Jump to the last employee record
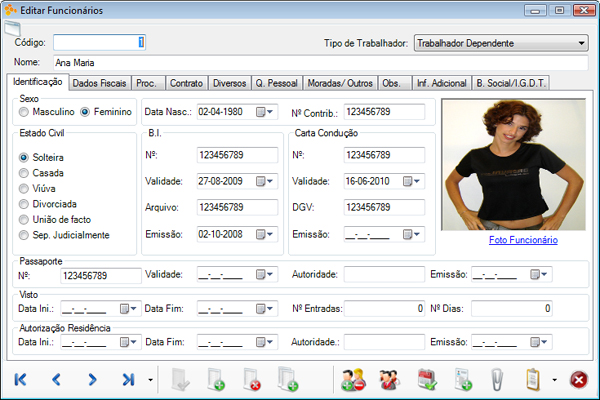The width and height of the screenshot is (600, 400). [x=128, y=380]
